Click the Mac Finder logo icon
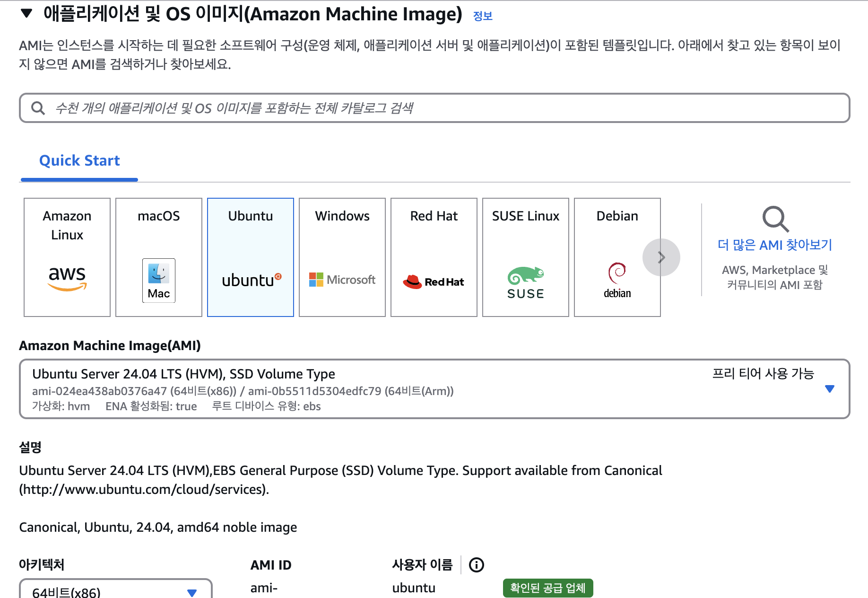This screenshot has width=868, height=598. pyautogui.click(x=159, y=281)
